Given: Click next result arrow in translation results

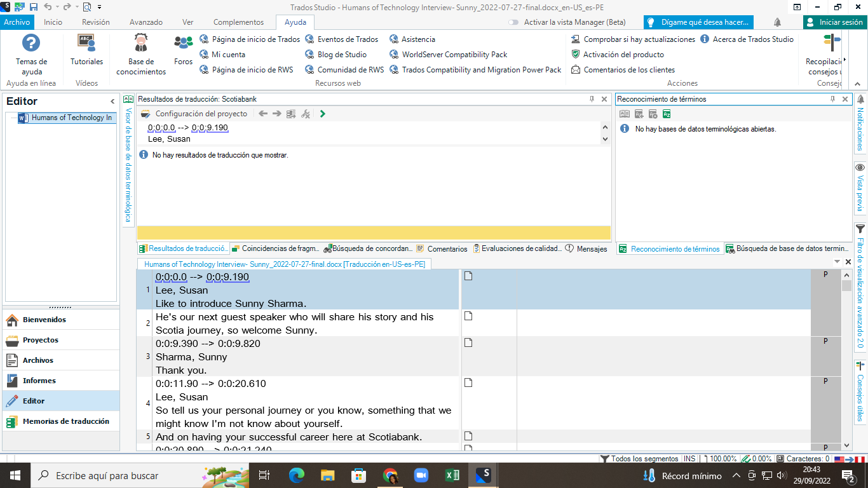Looking at the screenshot, I should pos(277,114).
